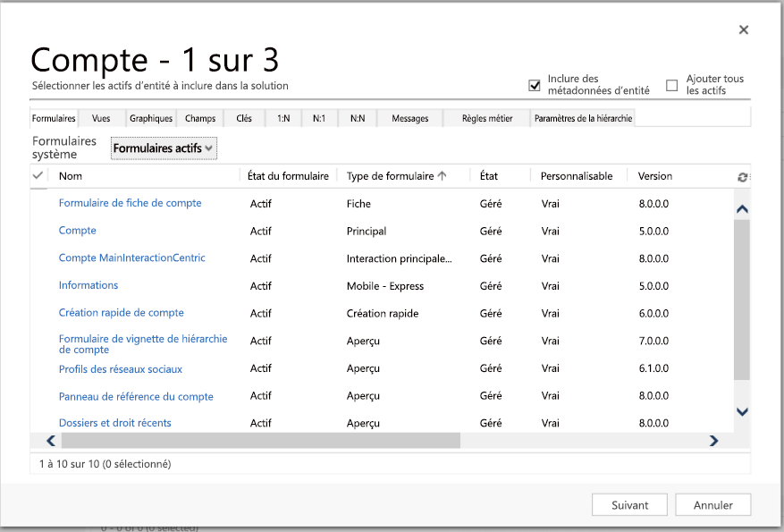Toggle Inclure des métadonnées d'entité checkbox
Viewport: 784px width, 532px height.
pos(535,85)
